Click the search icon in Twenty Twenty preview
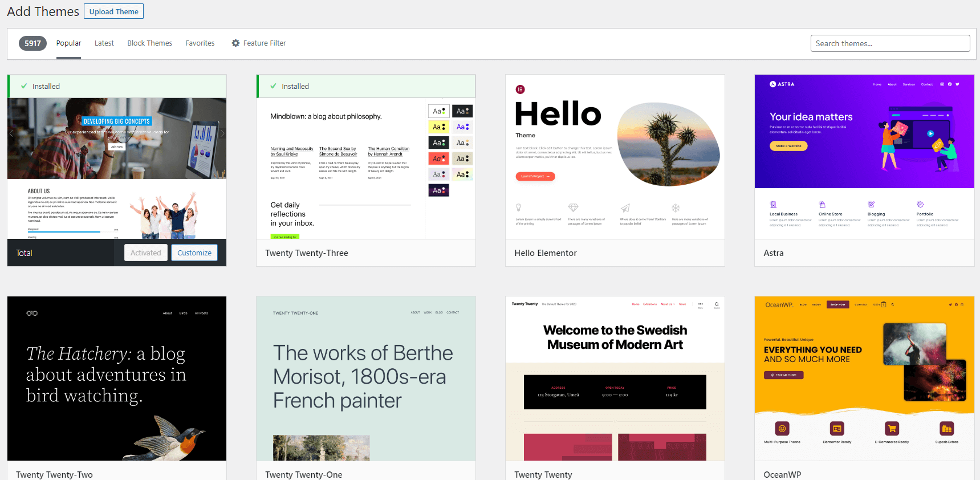 717,304
